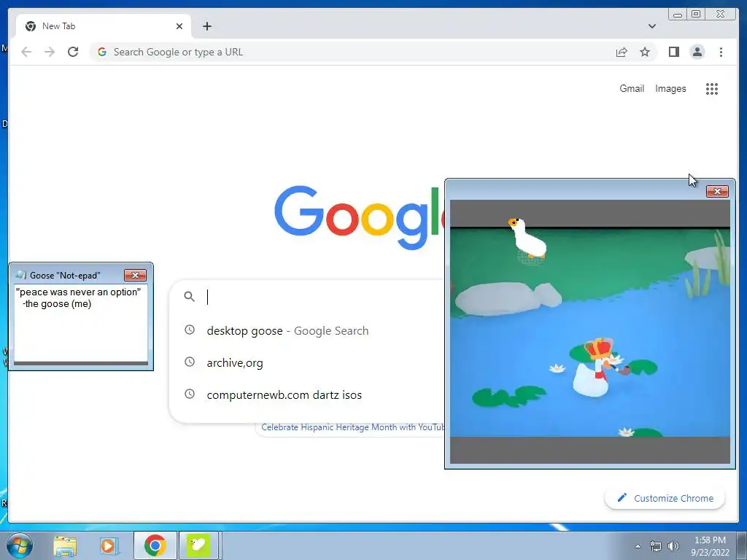Share this page icon in address bar
The image size is (747, 560).
point(622,52)
